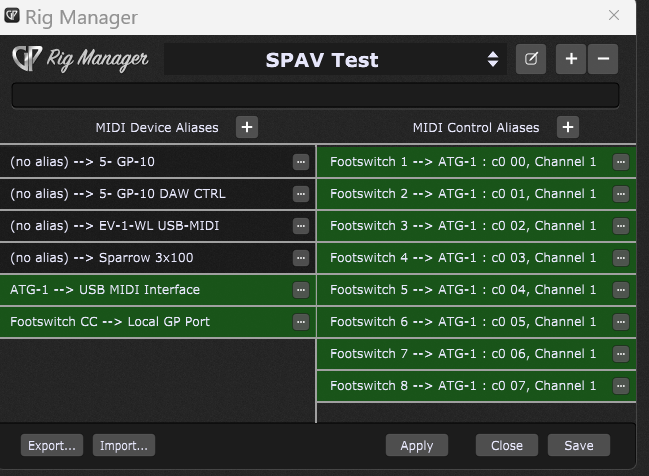Viewport: 649px width, 476px height.
Task: Click the MIDI Control Aliases heading
Action: coord(476,127)
